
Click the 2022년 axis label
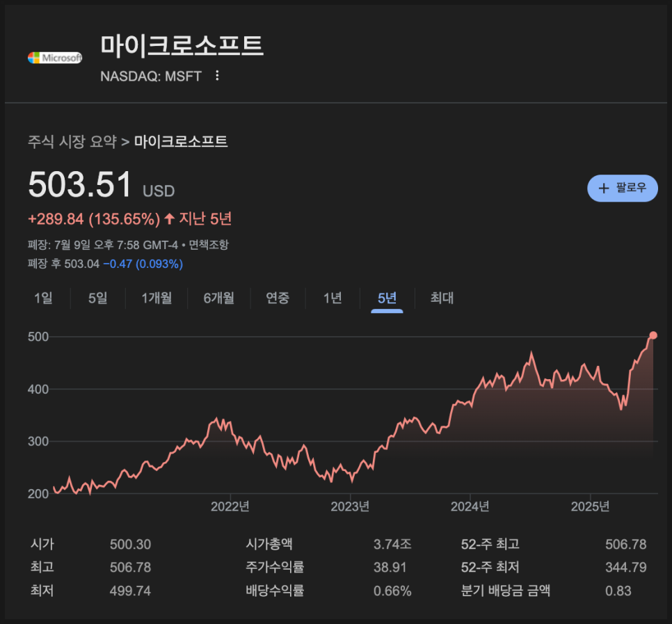click(x=230, y=506)
